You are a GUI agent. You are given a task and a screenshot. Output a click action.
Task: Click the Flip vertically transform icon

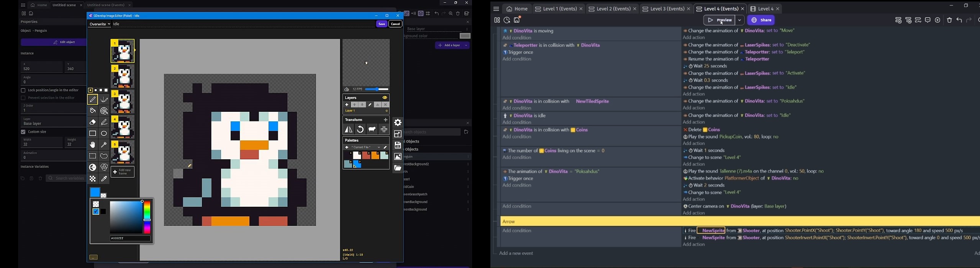coord(348,129)
